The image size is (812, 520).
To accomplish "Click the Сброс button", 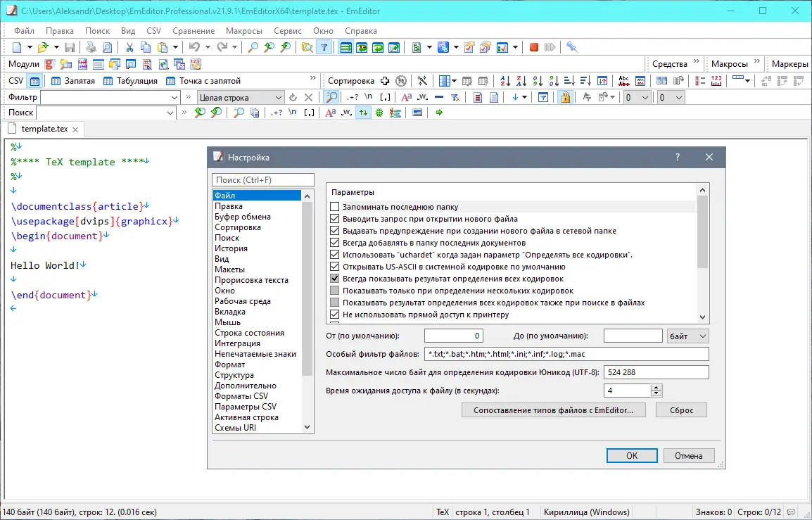I will pyautogui.click(x=680, y=410).
